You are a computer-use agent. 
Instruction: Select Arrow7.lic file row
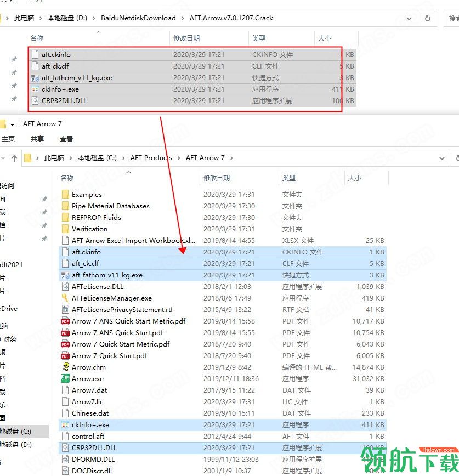click(222, 402)
